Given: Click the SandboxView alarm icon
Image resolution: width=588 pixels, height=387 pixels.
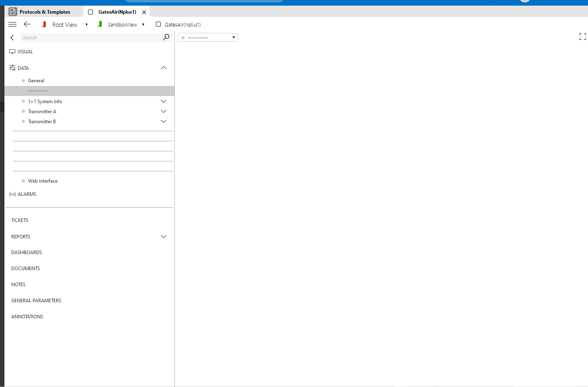Looking at the screenshot, I should point(100,24).
